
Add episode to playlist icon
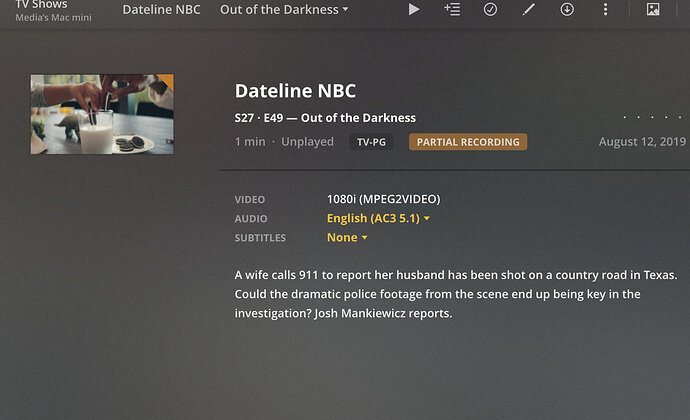(452, 9)
